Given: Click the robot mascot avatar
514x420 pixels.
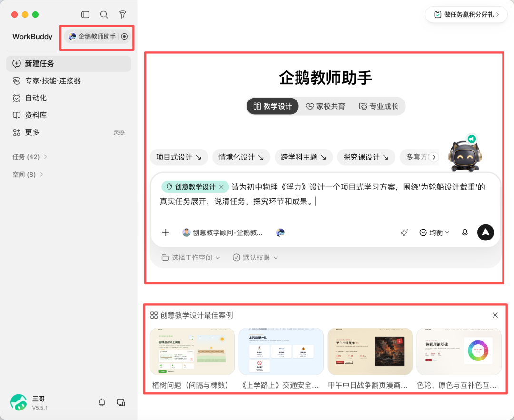Looking at the screenshot, I should [464, 156].
